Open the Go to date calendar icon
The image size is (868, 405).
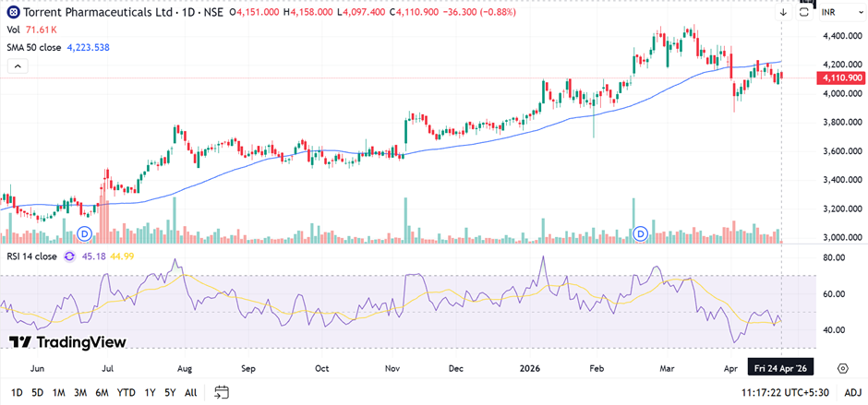point(221,392)
